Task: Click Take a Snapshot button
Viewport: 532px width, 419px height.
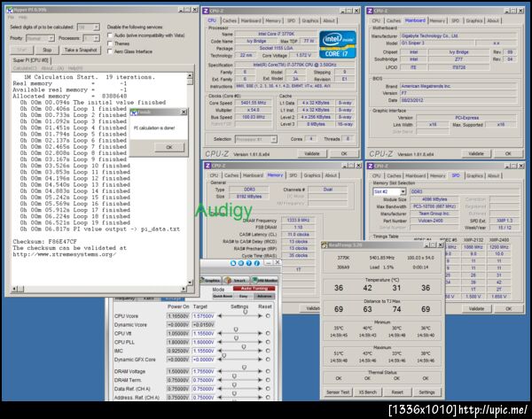Action: (x=81, y=50)
